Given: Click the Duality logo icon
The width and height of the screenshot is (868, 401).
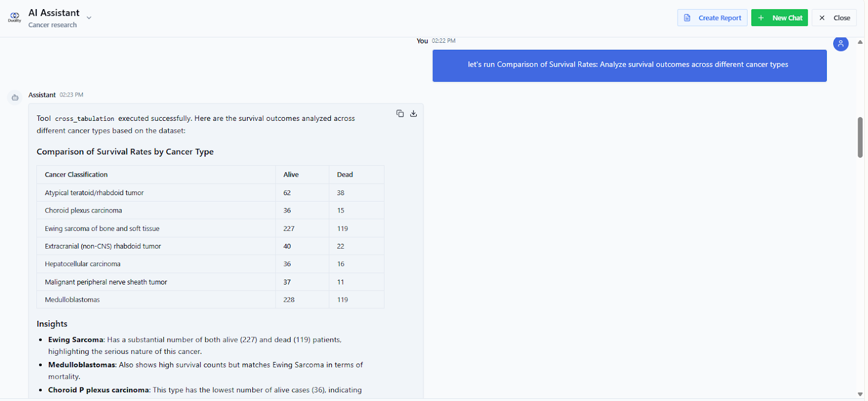Looking at the screenshot, I should (x=15, y=17).
